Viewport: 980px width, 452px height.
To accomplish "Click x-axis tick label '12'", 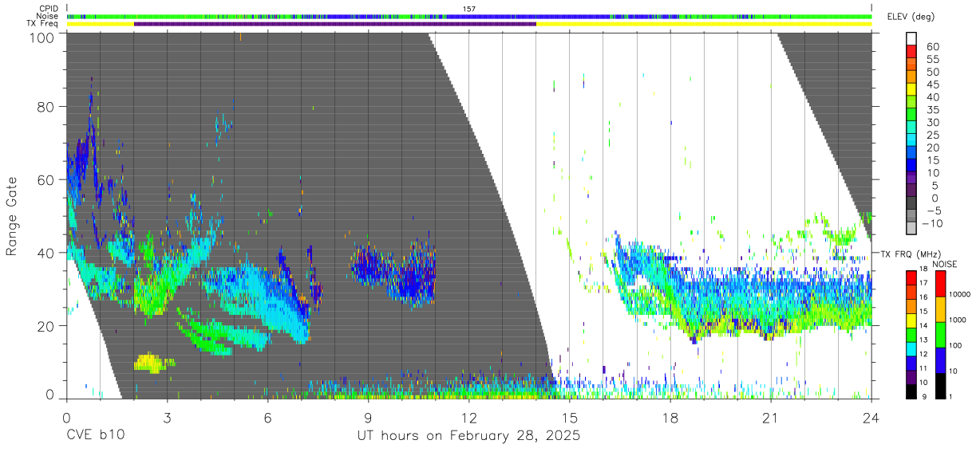I will point(469,417).
